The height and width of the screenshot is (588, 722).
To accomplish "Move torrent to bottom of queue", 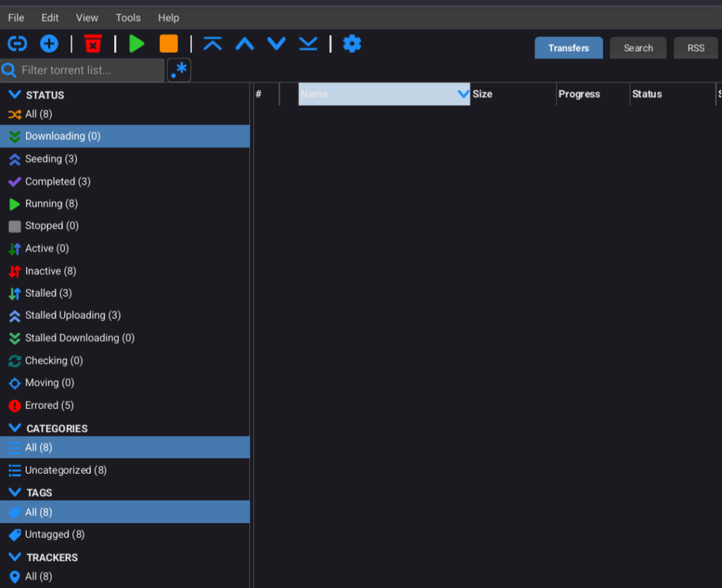I will point(308,44).
